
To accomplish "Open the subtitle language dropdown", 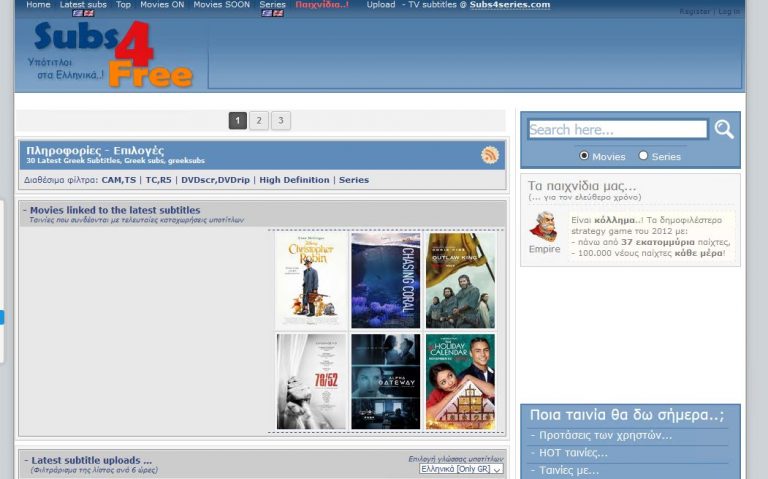I will pyautogui.click(x=461, y=469).
